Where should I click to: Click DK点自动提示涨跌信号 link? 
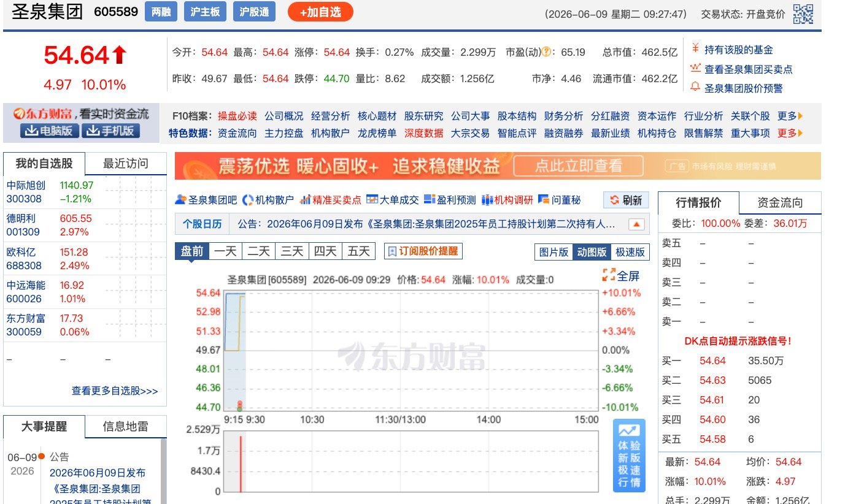(738, 341)
